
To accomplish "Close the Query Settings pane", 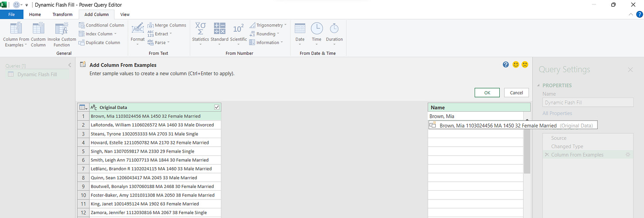I will [630, 70].
